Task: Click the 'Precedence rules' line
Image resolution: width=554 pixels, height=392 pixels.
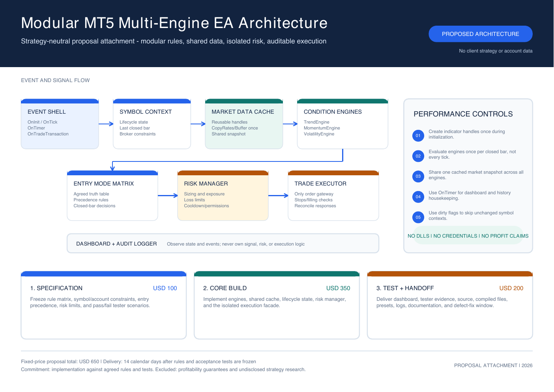Action: coord(91,200)
